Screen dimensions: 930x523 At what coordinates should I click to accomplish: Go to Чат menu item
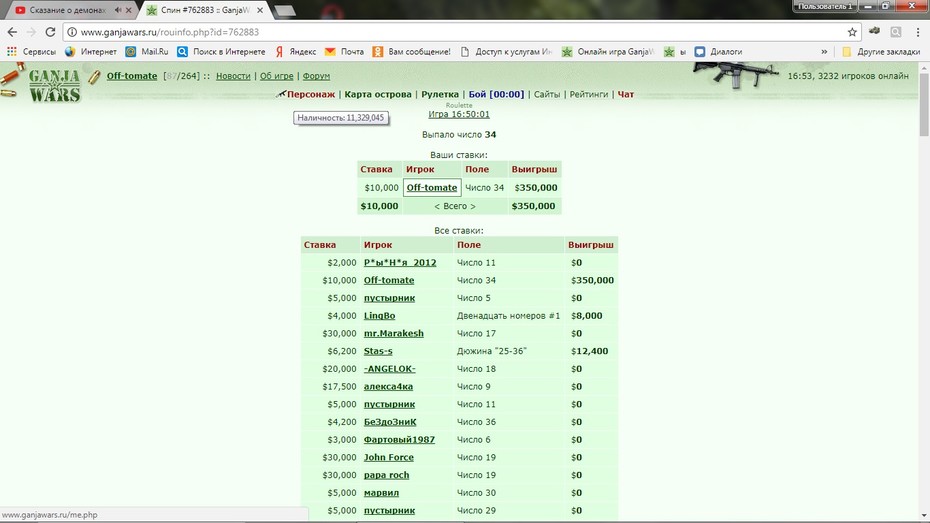(x=626, y=94)
